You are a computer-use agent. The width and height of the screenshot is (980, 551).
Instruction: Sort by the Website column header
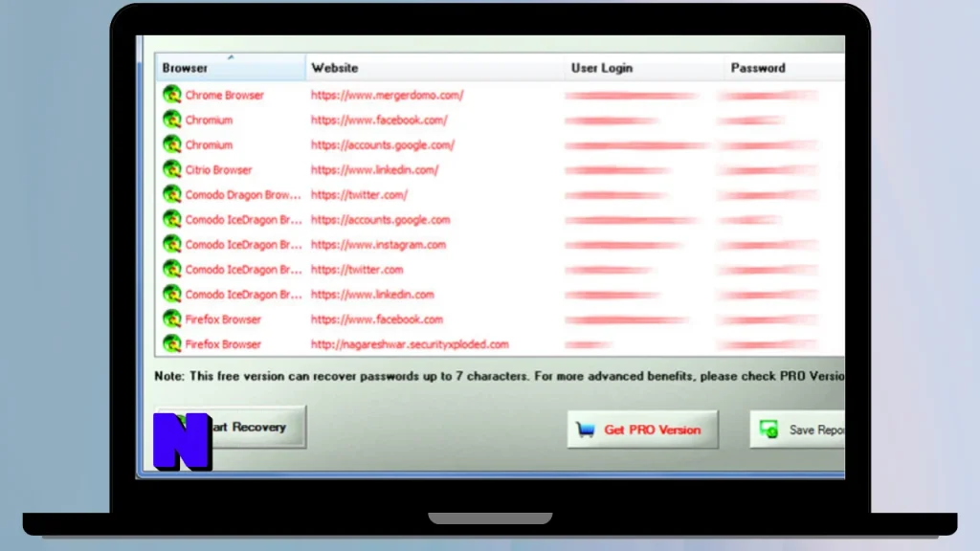(435, 68)
